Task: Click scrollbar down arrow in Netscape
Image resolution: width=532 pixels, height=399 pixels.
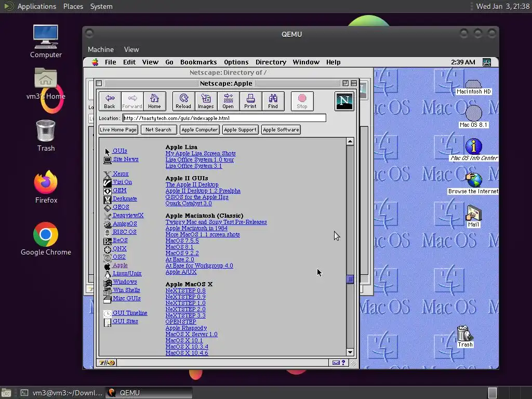Action: tap(350, 352)
